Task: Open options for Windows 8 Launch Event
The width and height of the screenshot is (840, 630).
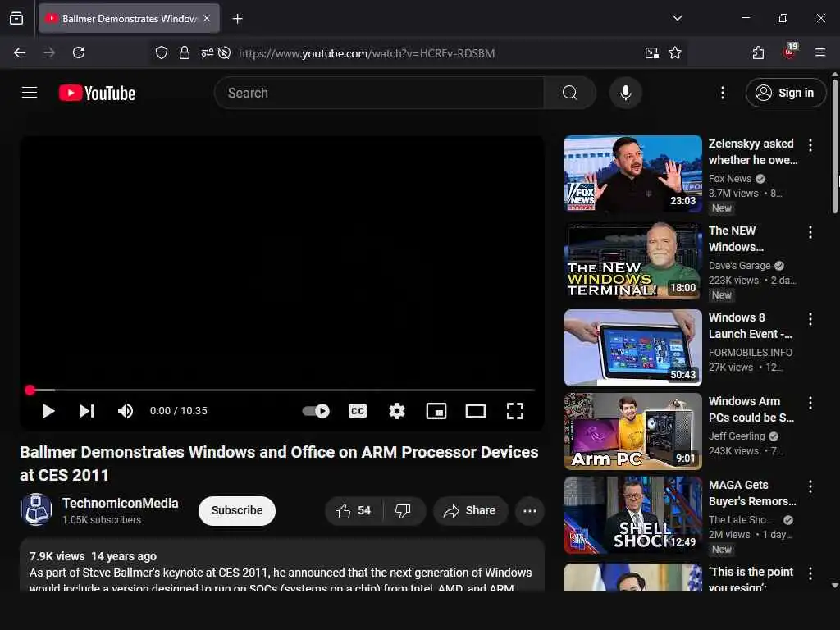Action: pos(810,319)
